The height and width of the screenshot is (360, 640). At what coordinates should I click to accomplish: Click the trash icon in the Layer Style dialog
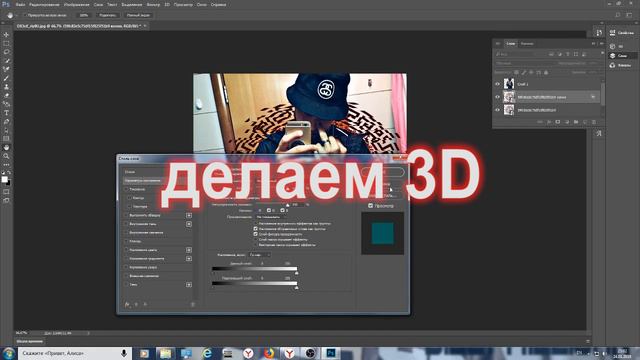[193, 304]
